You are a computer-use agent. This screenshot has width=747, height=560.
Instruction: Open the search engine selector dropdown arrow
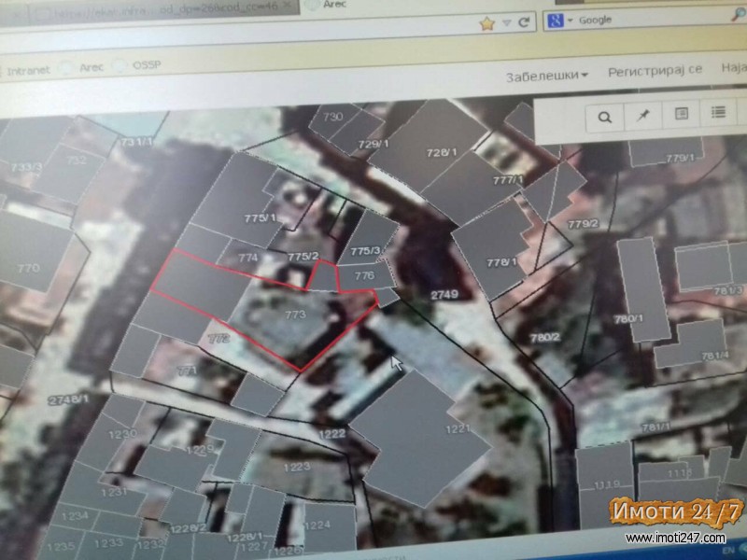coord(568,21)
